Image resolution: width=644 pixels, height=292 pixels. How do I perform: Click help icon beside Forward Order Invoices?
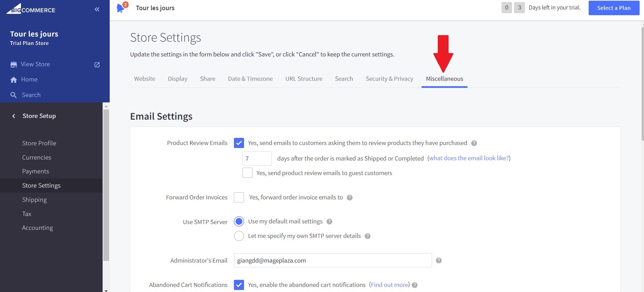[x=350, y=198]
